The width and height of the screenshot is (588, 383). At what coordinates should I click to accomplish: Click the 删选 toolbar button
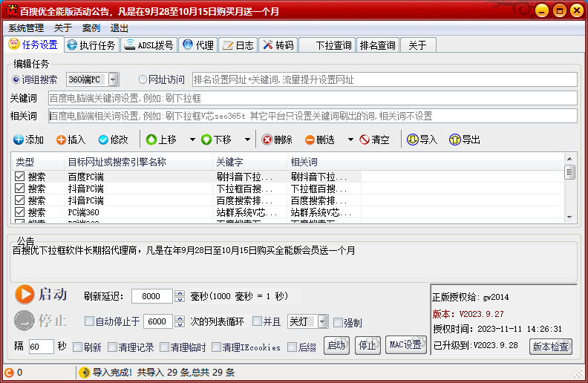coord(319,140)
